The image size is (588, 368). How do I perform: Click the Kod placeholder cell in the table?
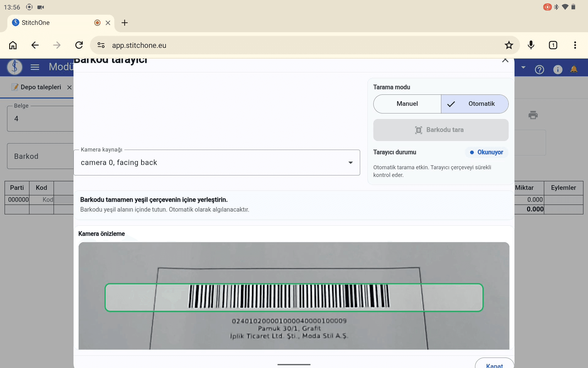click(41, 200)
